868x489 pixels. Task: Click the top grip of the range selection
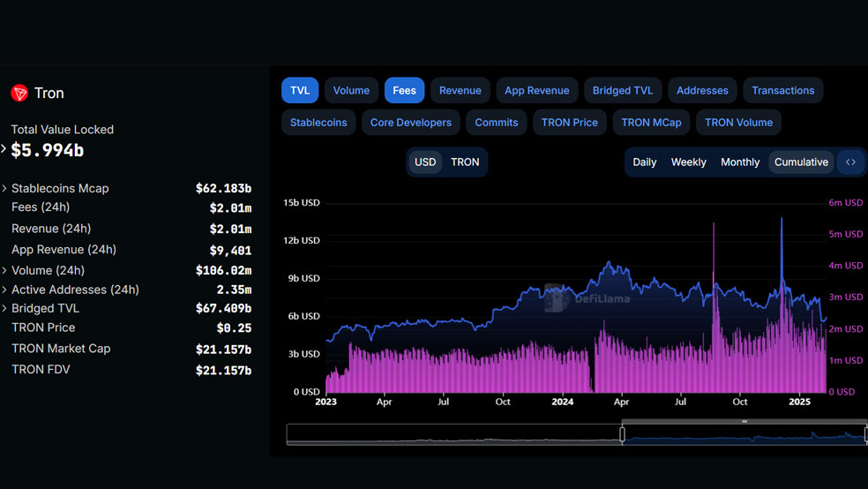pyautogui.click(x=745, y=422)
